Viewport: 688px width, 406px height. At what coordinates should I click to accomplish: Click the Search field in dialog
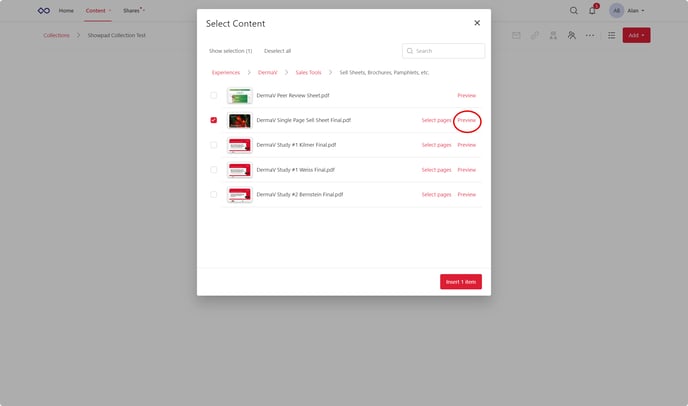[448, 50]
